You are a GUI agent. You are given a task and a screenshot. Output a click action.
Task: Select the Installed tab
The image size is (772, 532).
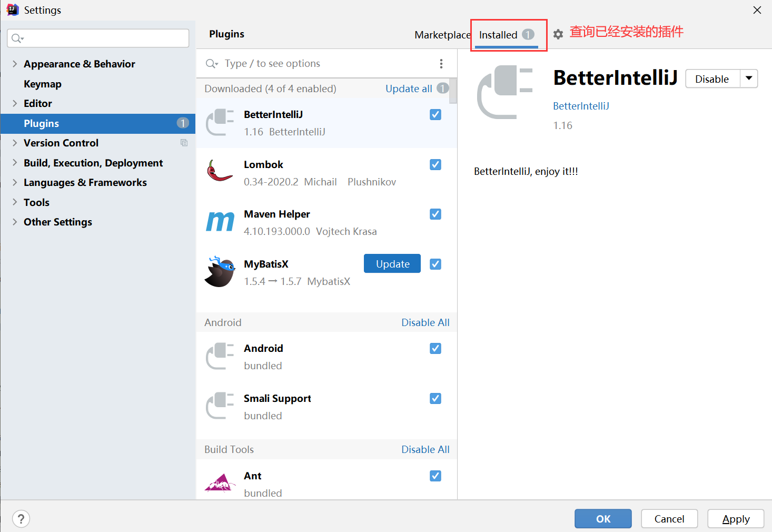507,35
